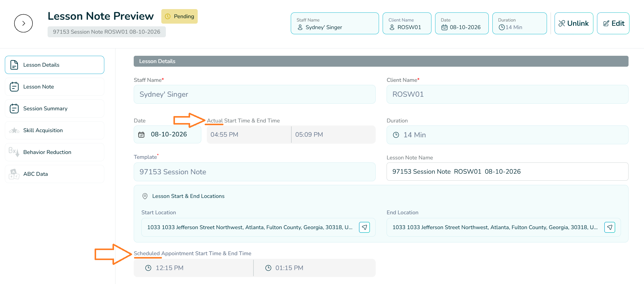Open the ABC Data sidebar tab
This screenshot has height=284, width=644.
point(55,174)
